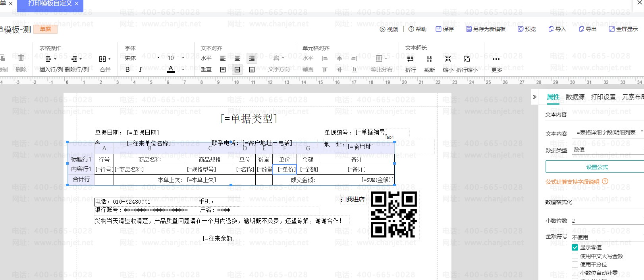This screenshot has width=644, height=280.
Task: Select the wrap and shrink (折行缩小) option
Action: (x=467, y=63)
